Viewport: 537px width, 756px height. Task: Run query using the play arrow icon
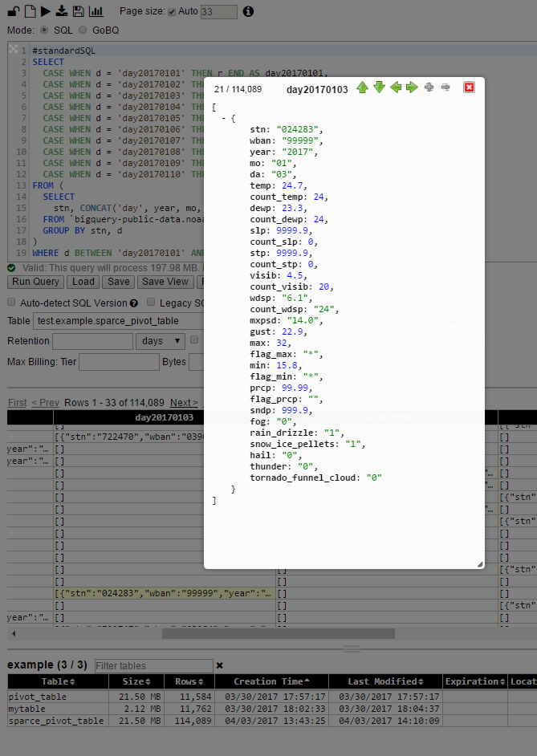46,11
